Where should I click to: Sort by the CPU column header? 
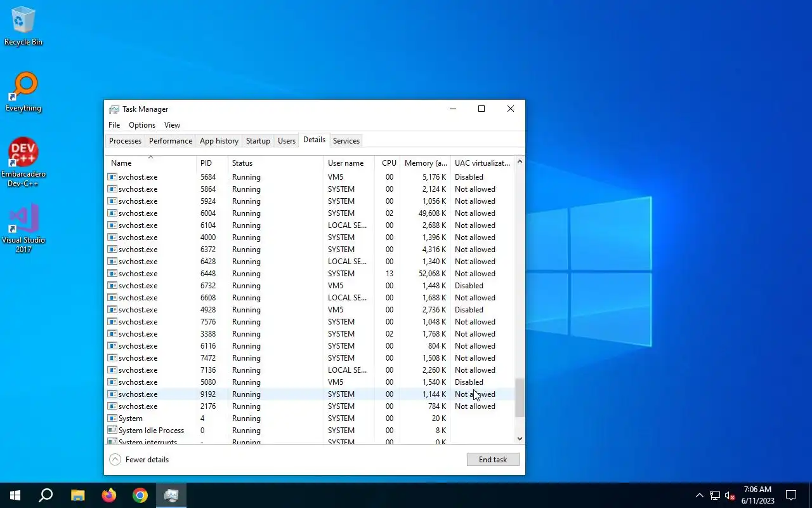pos(388,163)
